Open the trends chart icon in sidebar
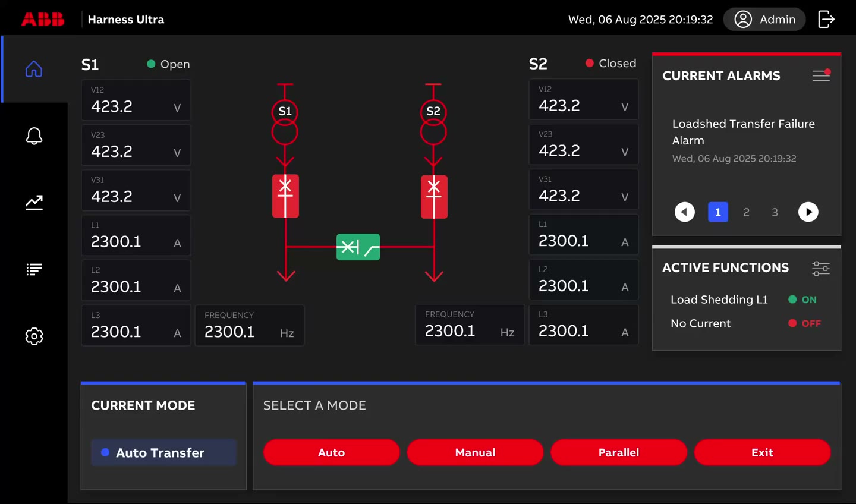Image resolution: width=856 pixels, height=504 pixels. pyautogui.click(x=34, y=203)
